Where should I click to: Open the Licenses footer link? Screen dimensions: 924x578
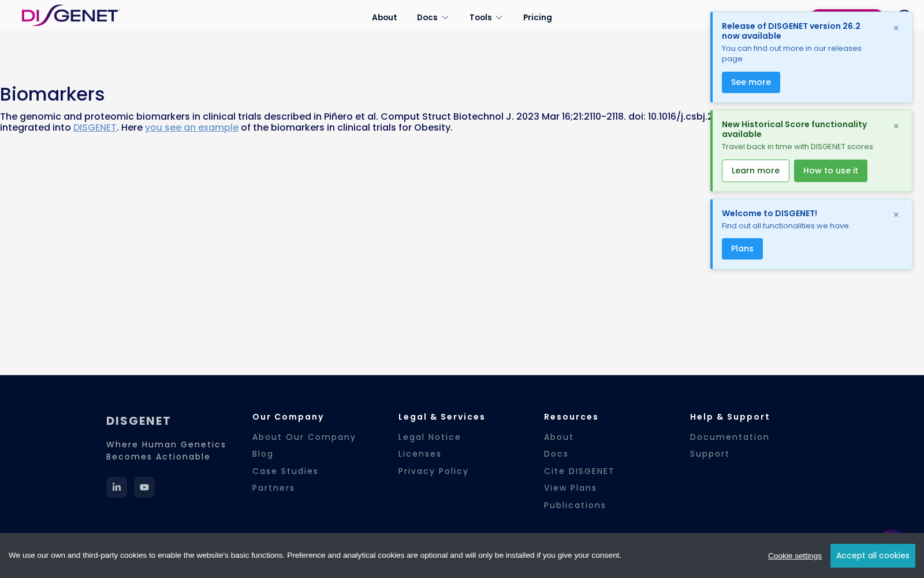pos(420,454)
